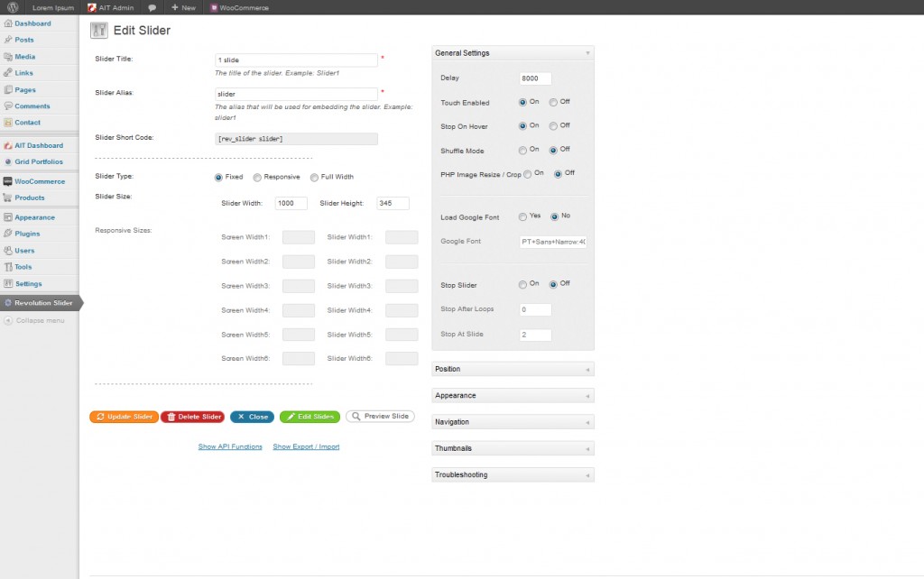Click the WordPress logo icon in admin bar
Viewport: 924px width, 579px height.
click(14, 7)
